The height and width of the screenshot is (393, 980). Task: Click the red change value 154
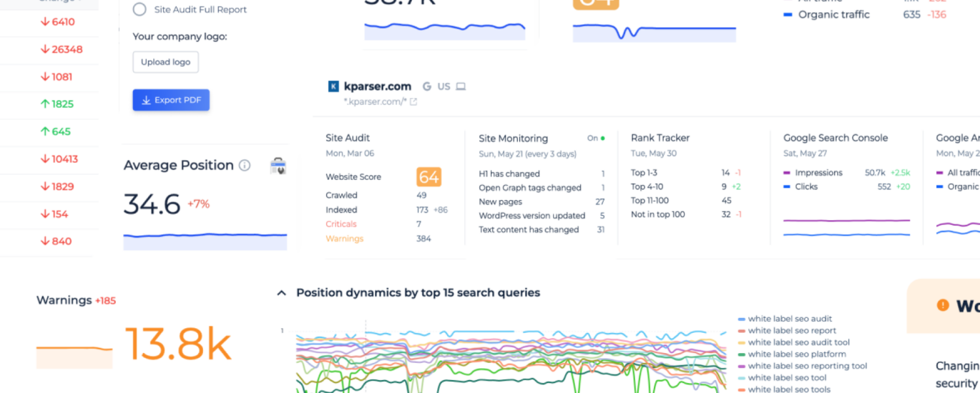55,214
